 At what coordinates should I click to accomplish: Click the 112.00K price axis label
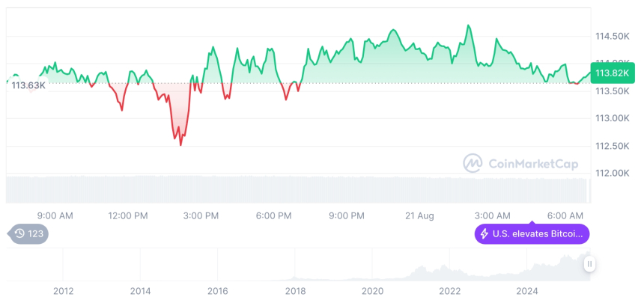612,173
